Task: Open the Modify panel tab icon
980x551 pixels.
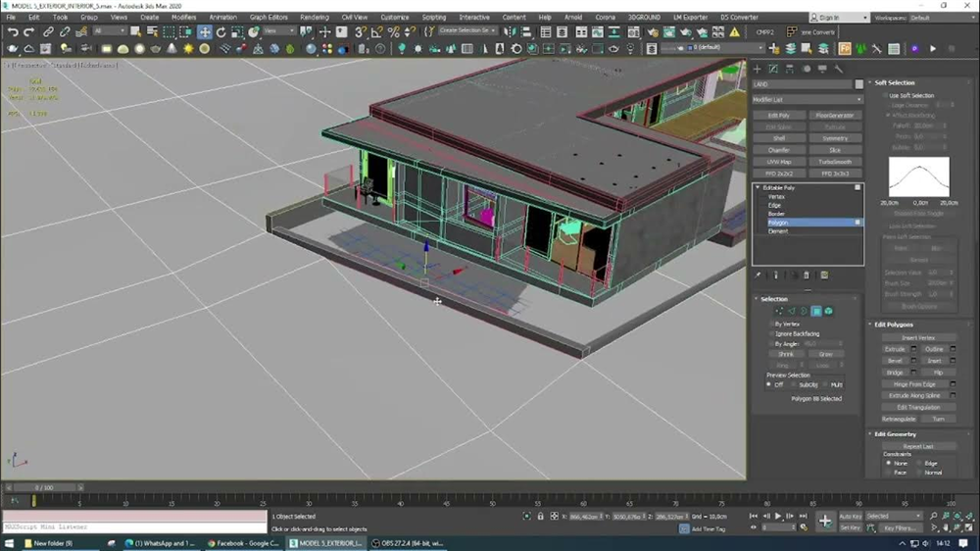Action: pos(772,69)
